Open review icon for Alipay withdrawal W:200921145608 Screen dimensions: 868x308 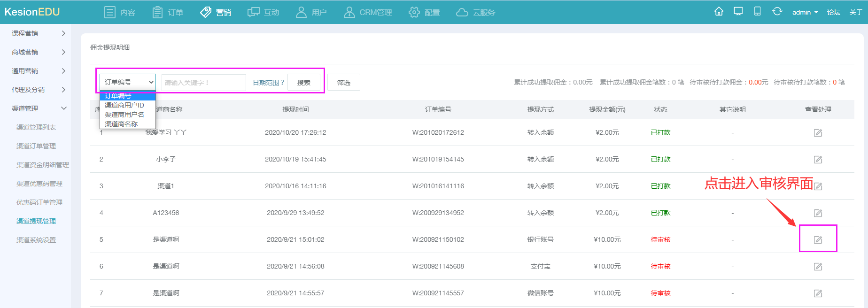[818, 267]
